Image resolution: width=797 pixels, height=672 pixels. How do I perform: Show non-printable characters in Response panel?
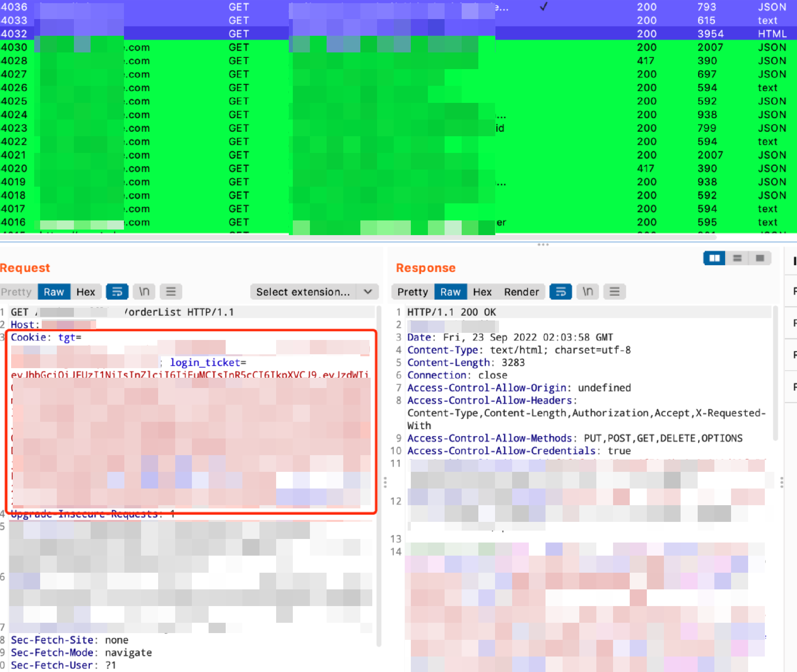[x=588, y=292]
